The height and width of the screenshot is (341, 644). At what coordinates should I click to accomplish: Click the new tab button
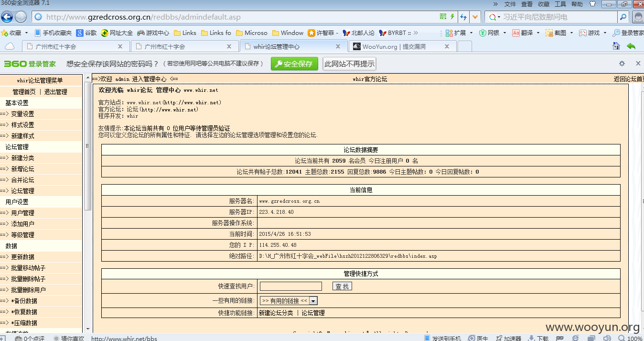tap(464, 46)
